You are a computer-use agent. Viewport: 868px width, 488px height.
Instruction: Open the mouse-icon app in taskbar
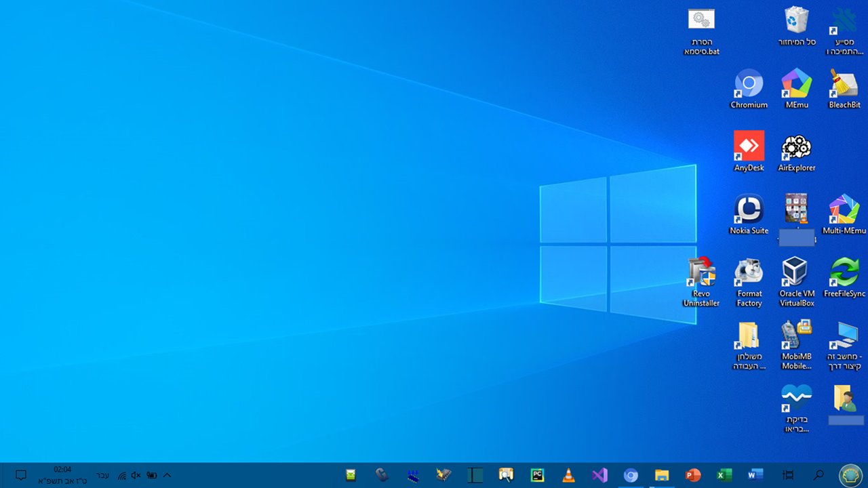click(382, 475)
